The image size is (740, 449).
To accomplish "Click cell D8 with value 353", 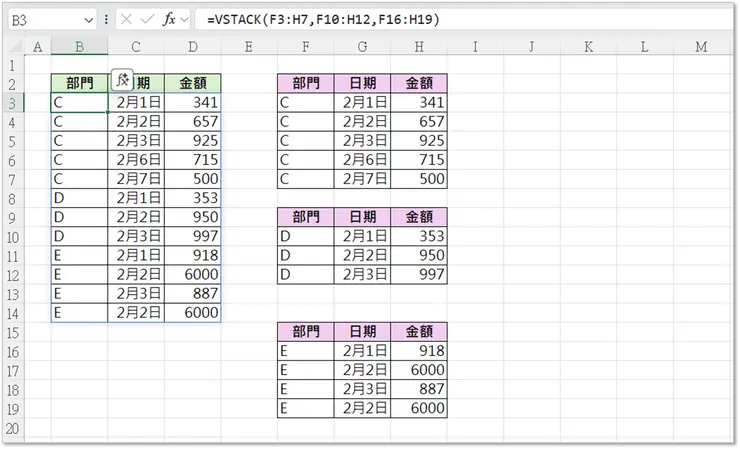I will click(x=193, y=198).
